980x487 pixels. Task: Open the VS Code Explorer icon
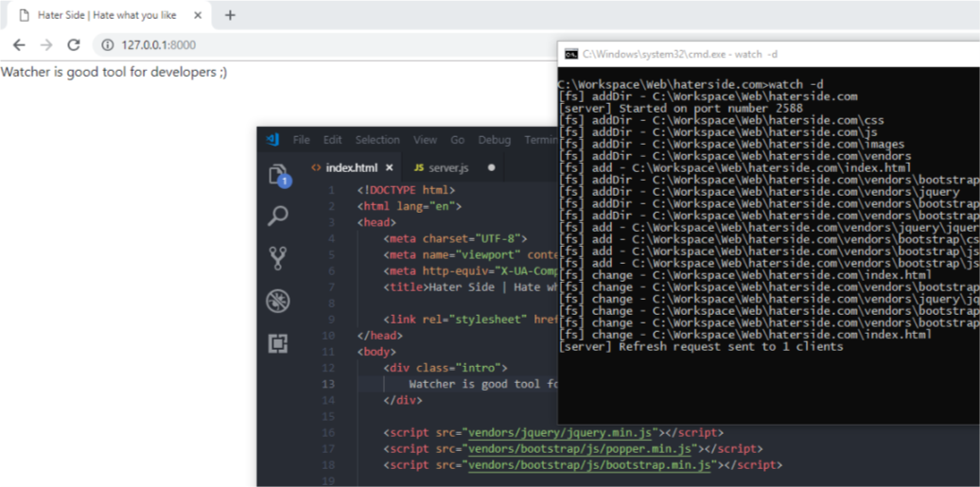click(279, 176)
